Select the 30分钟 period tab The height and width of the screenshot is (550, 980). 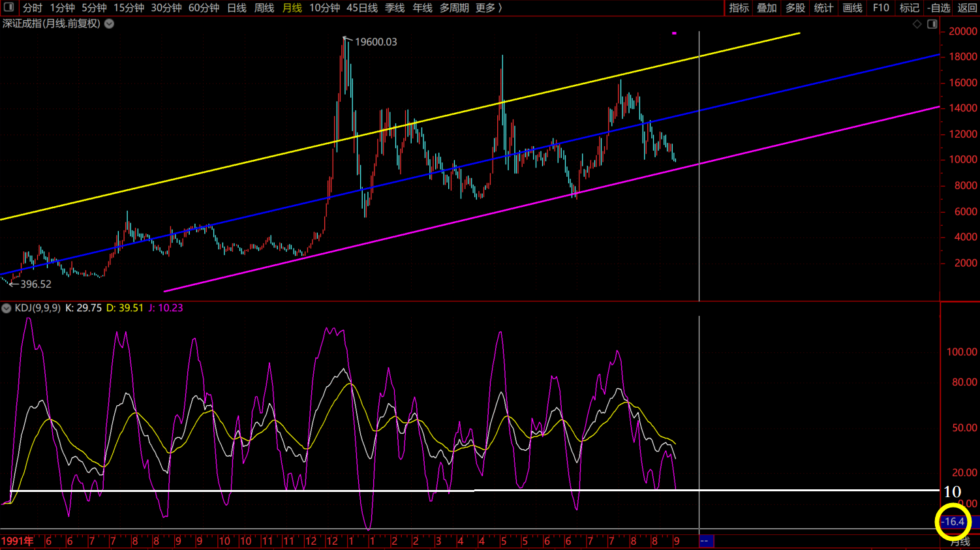166,8
